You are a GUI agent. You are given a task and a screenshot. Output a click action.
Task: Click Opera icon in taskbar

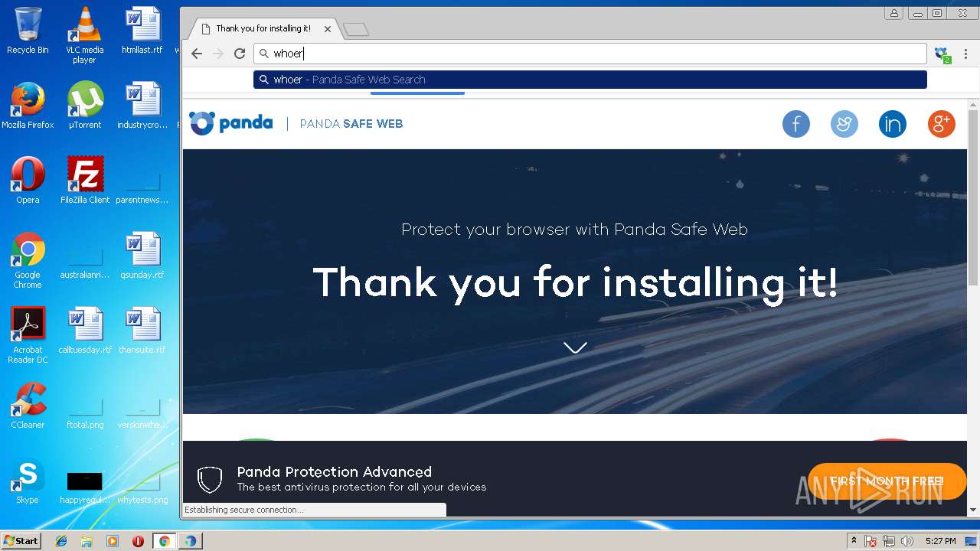coord(138,541)
